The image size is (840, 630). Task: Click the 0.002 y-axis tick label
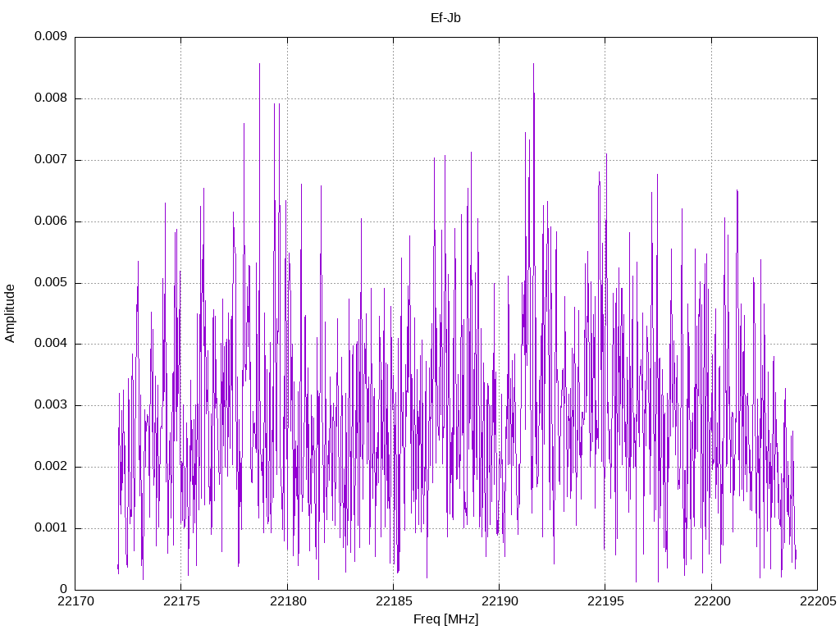(51, 466)
